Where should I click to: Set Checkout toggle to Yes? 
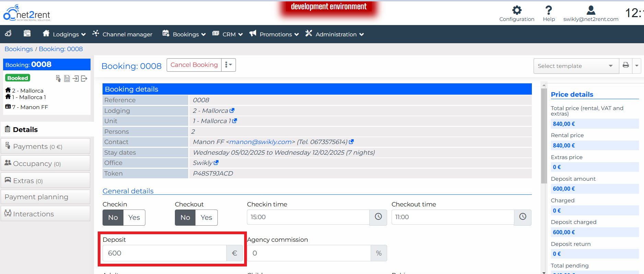click(x=206, y=217)
